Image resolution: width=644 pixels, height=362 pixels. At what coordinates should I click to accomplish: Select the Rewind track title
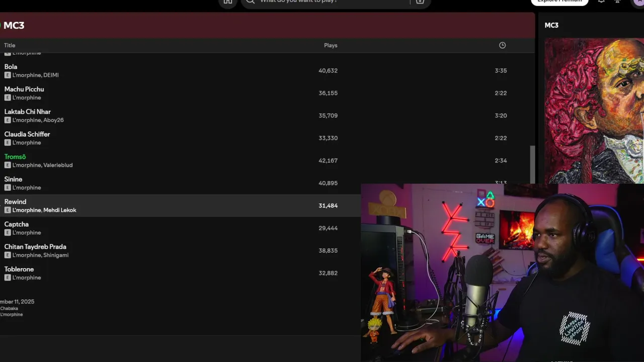15,202
